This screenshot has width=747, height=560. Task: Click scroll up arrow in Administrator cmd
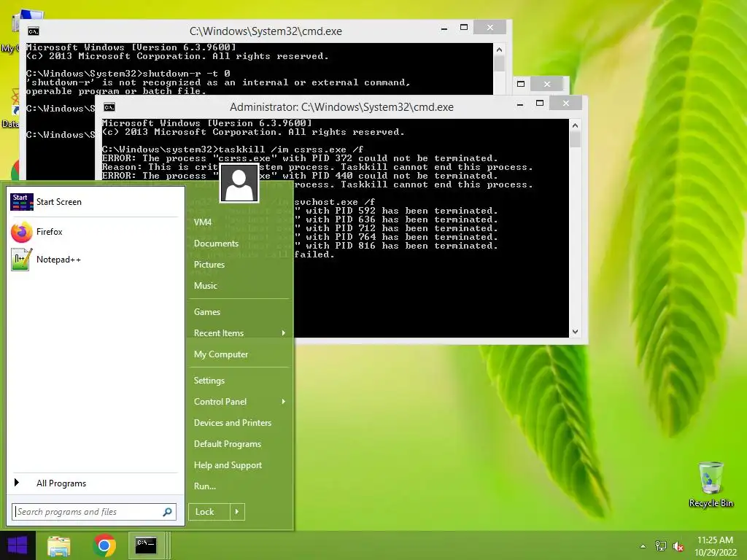(x=575, y=125)
